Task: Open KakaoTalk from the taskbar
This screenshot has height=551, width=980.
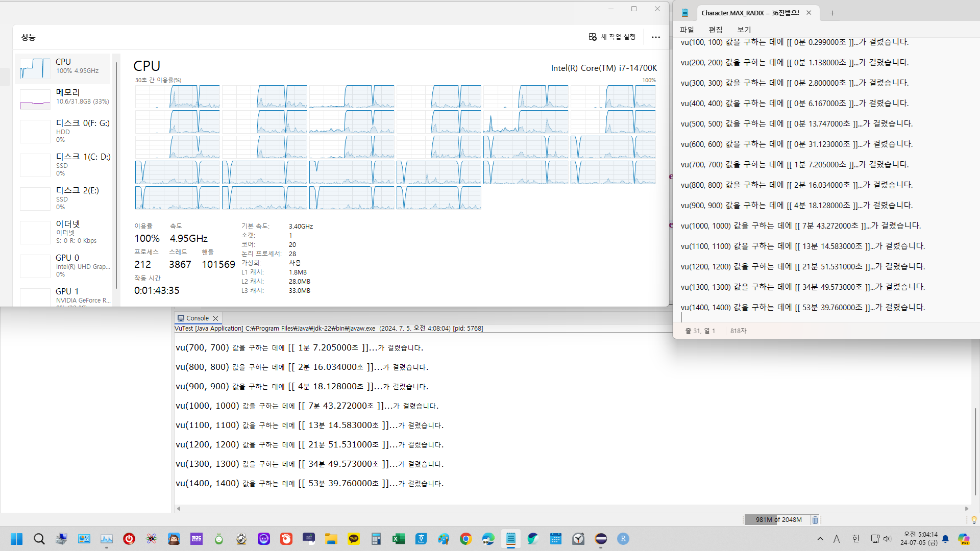Action: pos(353,539)
